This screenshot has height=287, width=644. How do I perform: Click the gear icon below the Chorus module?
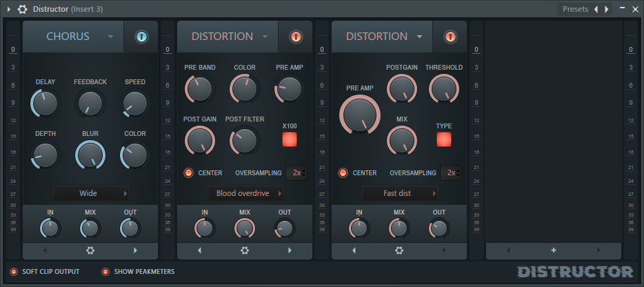pos(90,250)
